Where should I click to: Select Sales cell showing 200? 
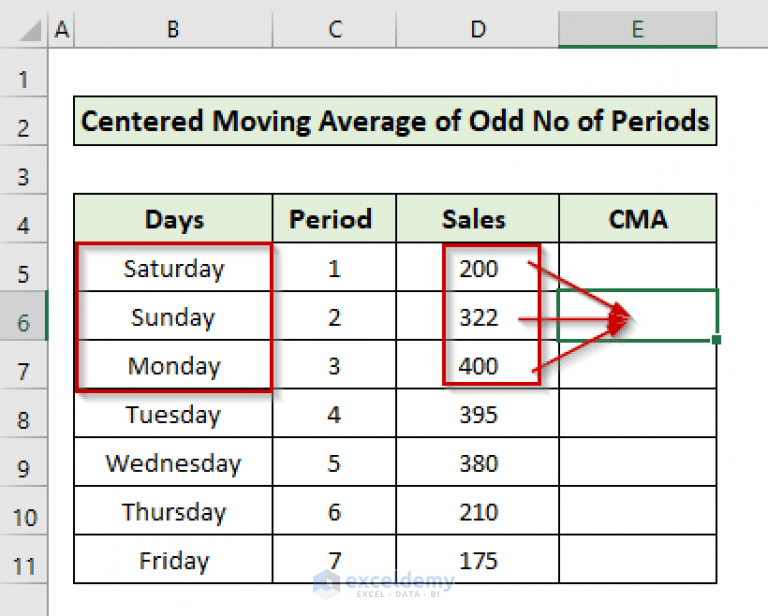(x=477, y=267)
